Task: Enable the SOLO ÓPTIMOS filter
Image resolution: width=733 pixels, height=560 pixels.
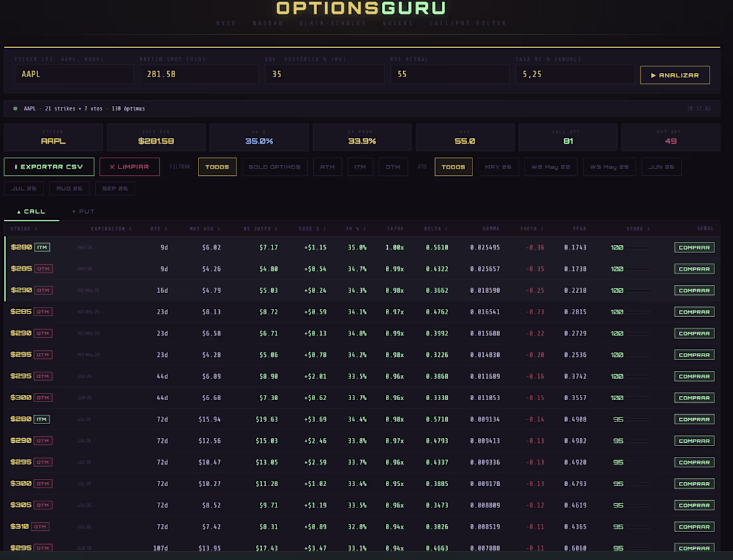Action: (x=275, y=166)
